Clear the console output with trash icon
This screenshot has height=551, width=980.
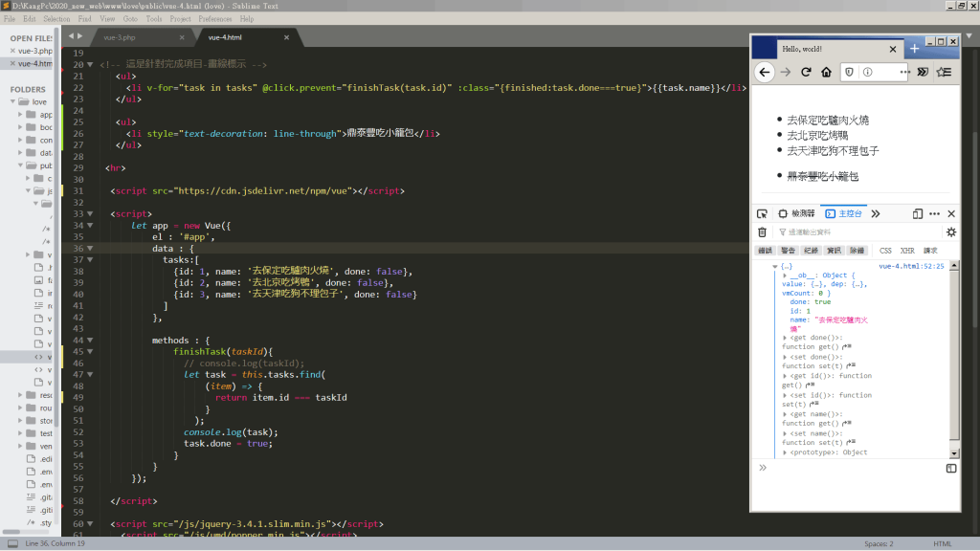762,232
